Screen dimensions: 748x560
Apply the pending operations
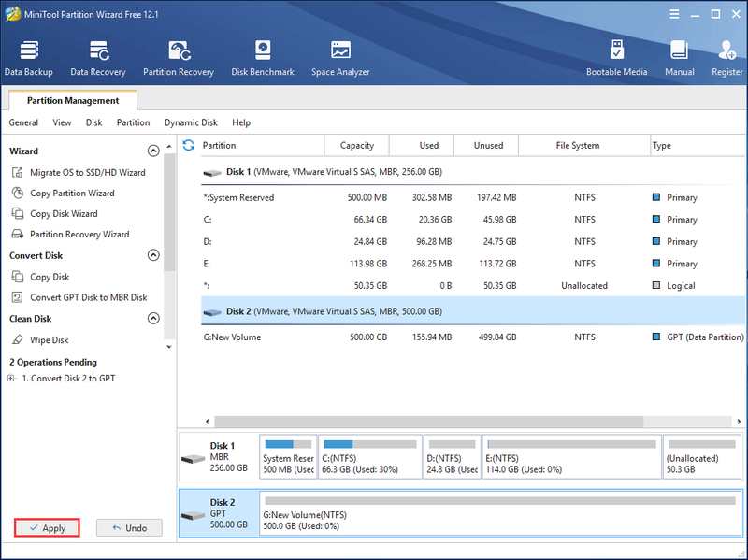click(47, 528)
